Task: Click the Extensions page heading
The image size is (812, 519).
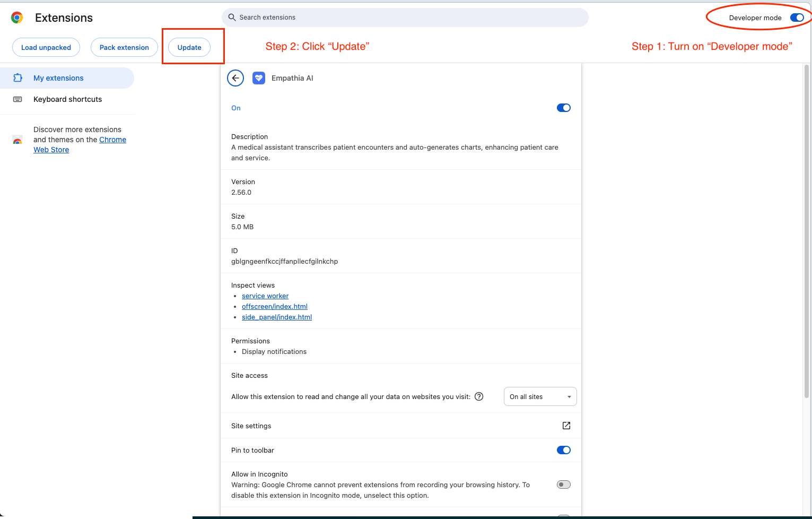Action: coord(64,18)
